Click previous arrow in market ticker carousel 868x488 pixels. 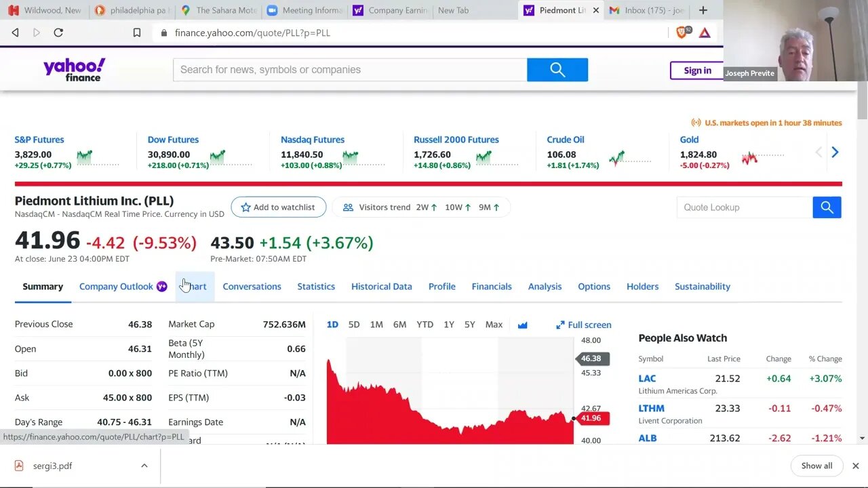pos(818,152)
